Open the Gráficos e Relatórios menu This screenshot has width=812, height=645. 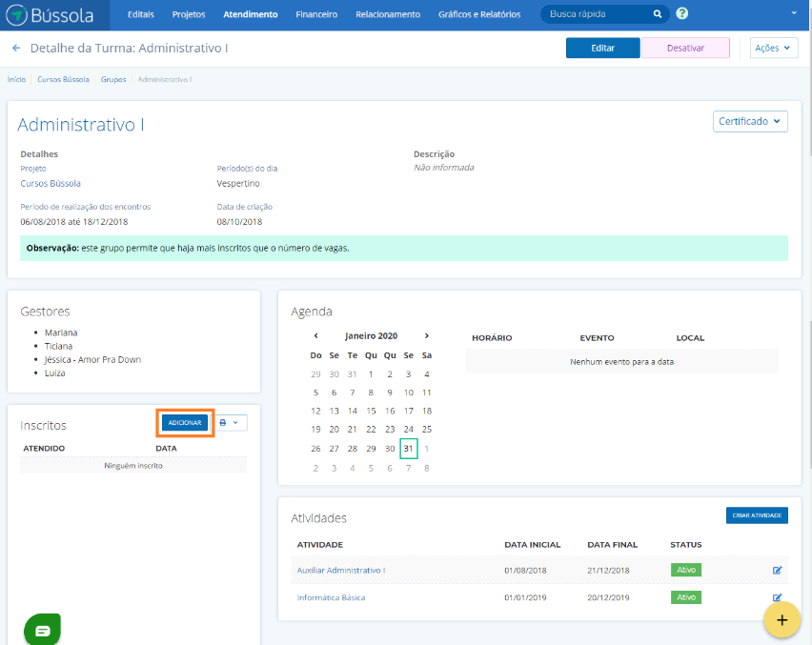[x=479, y=14]
